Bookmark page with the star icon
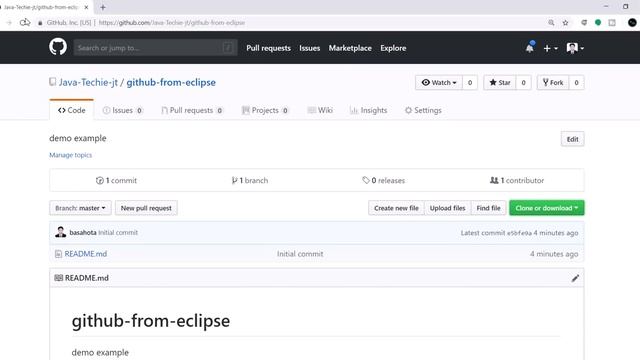 565,23
